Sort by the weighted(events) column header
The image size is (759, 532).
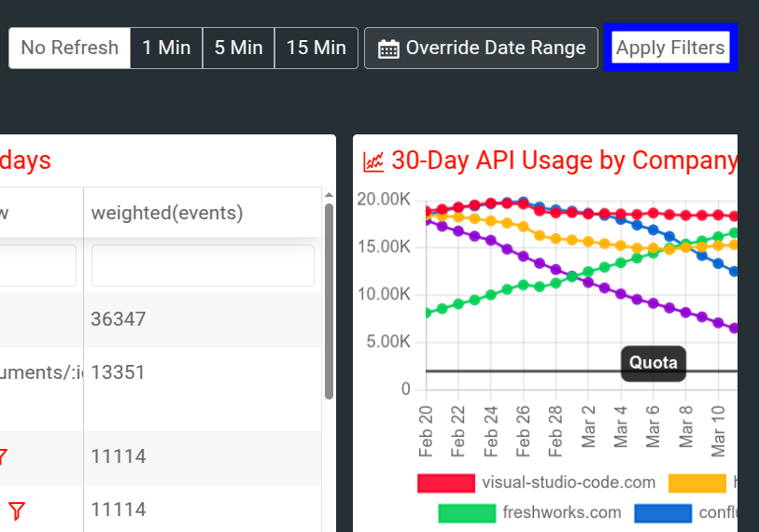[166, 213]
